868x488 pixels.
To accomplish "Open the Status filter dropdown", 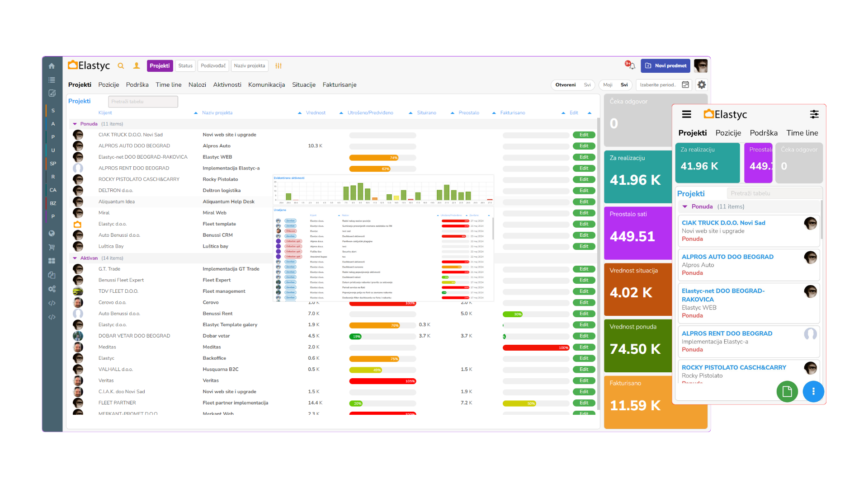I will 185,66.
